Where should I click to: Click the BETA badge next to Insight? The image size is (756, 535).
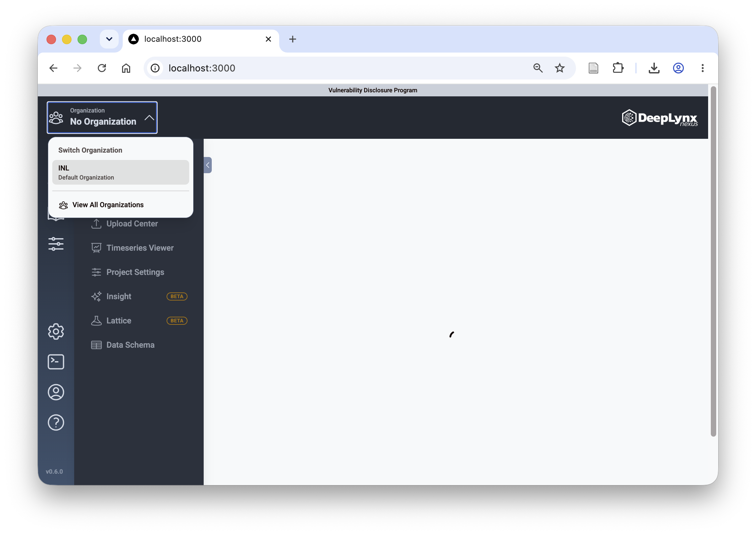click(x=177, y=296)
